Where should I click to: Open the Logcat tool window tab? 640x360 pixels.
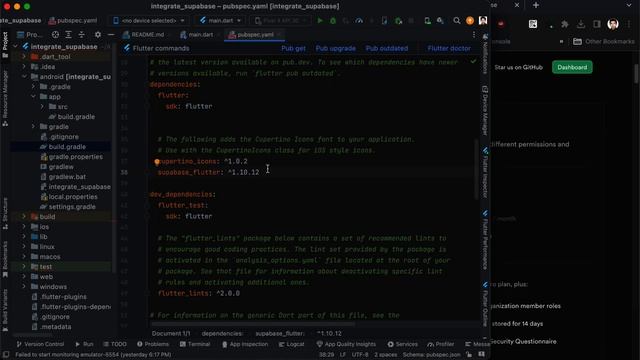[x=291, y=344]
